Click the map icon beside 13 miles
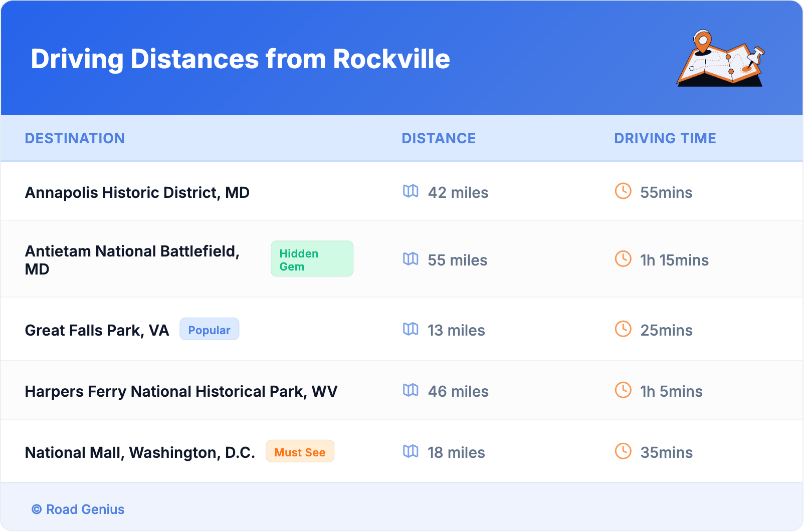This screenshot has height=532, width=804. coord(411,329)
